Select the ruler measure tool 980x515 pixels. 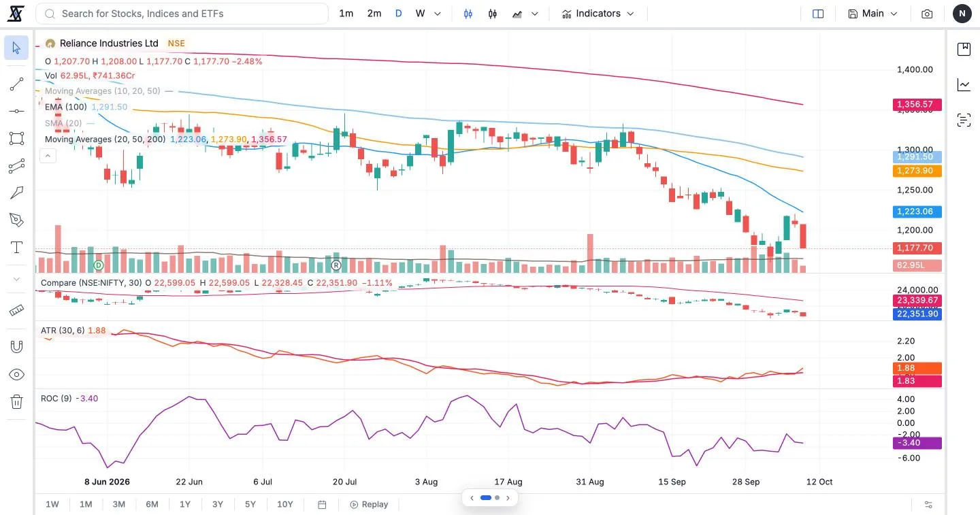[16, 310]
